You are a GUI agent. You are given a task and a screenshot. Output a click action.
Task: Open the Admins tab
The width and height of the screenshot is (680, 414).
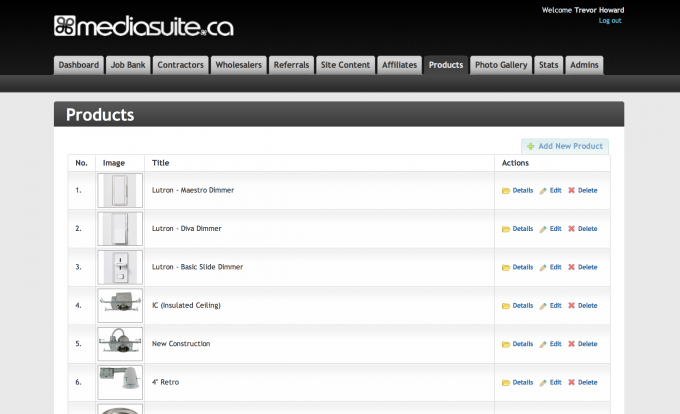pos(584,65)
